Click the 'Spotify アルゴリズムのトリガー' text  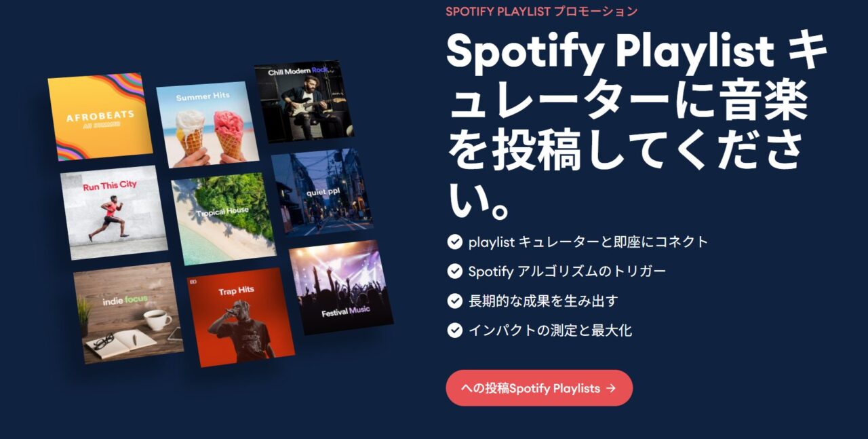tap(567, 271)
